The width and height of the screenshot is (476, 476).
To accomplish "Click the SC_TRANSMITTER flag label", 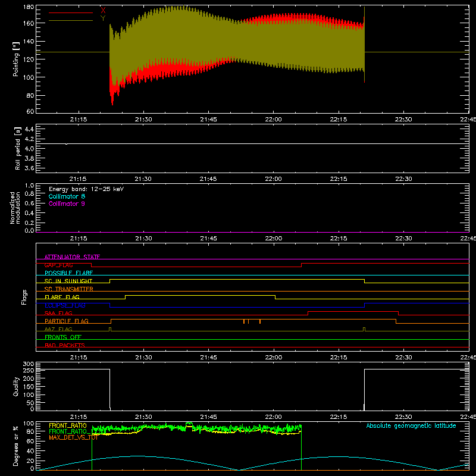I will pos(69,289).
